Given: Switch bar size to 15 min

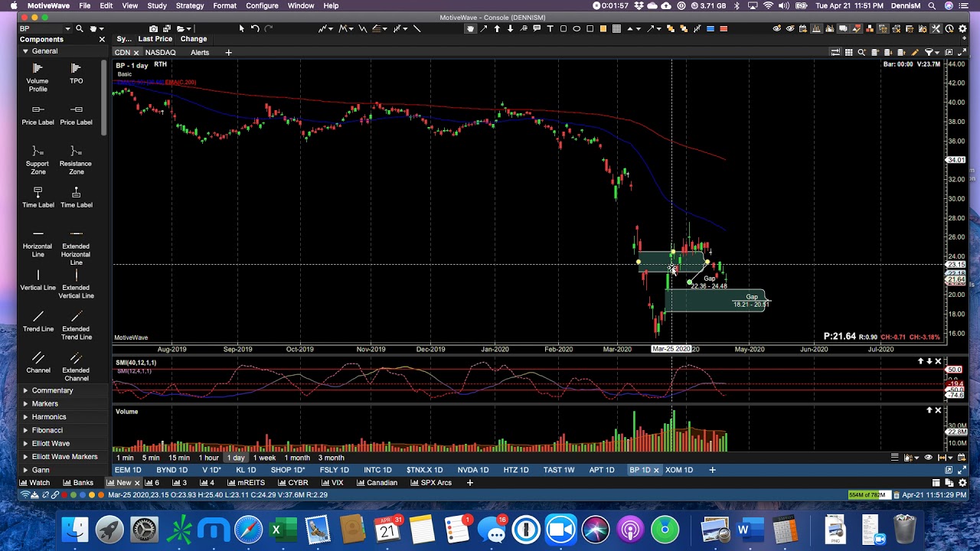Looking at the screenshot, I should point(178,458).
